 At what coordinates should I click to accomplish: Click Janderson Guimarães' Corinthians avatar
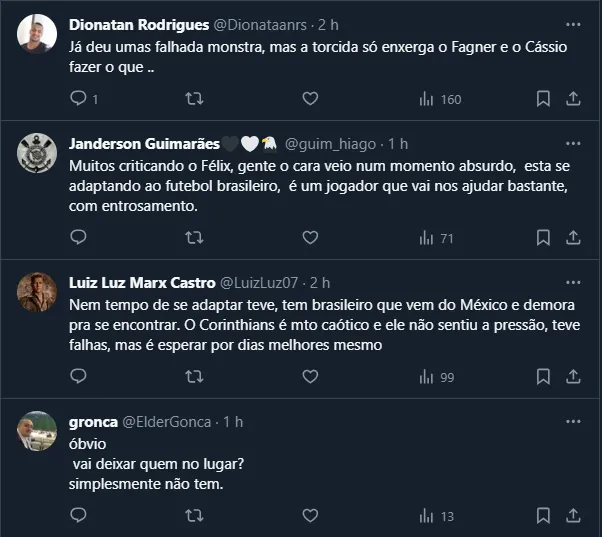tap(37, 153)
